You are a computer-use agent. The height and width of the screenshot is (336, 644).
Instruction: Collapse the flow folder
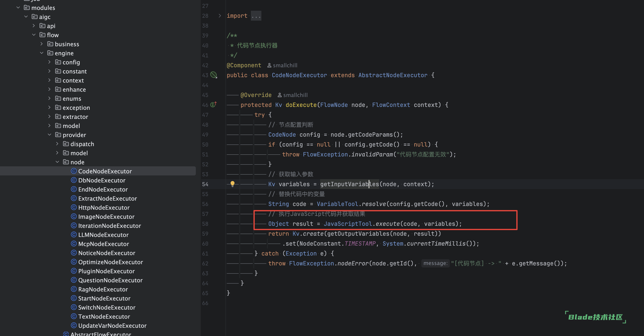pos(34,35)
